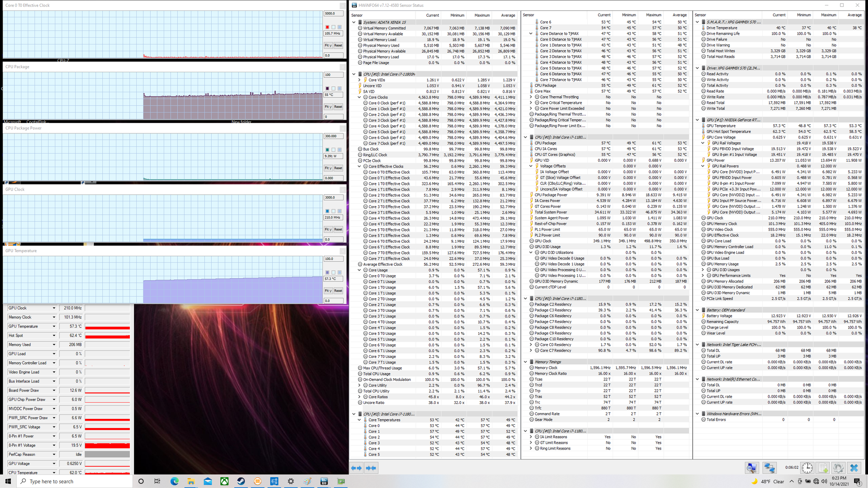Screen dimensions: 868x488
Task: Click the blue expand columns arrows
Action: coord(357,468)
